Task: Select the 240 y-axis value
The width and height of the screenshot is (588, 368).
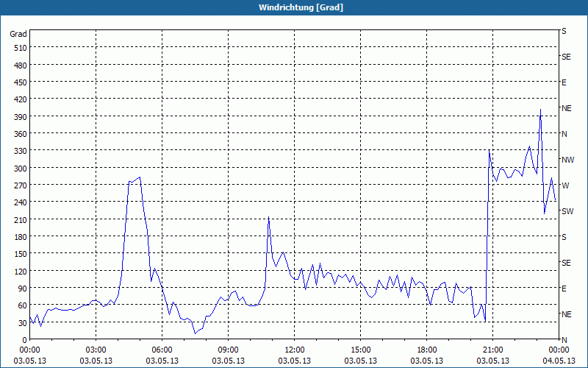Action: coord(21,202)
